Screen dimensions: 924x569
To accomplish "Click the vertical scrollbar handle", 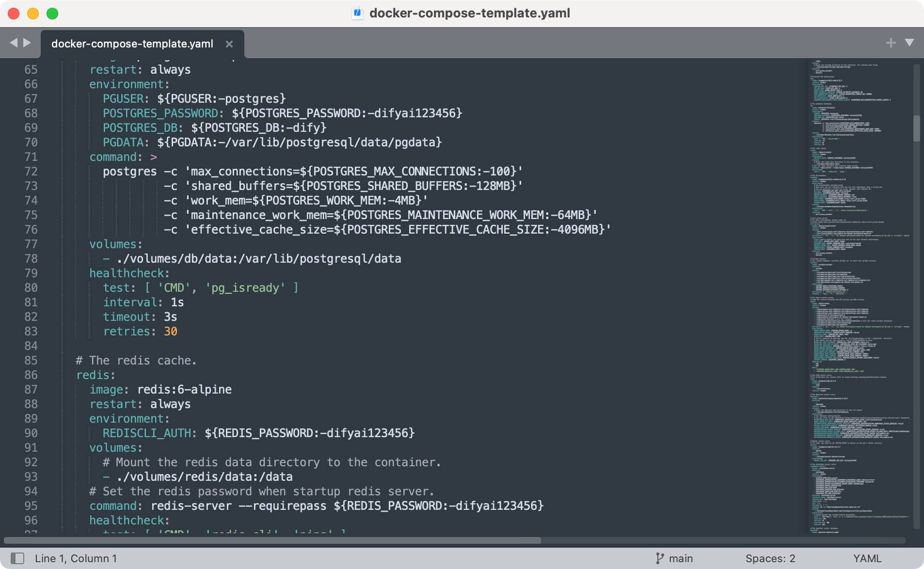I will click(916, 128).
